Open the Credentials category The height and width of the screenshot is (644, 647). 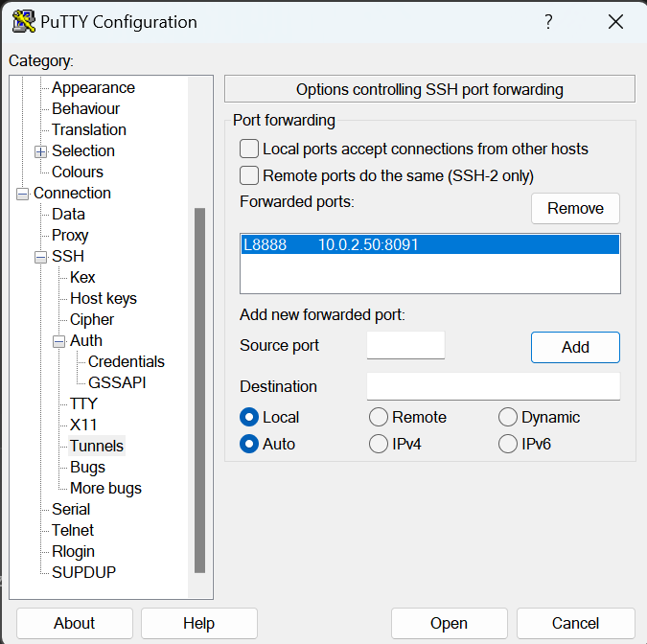127,361
